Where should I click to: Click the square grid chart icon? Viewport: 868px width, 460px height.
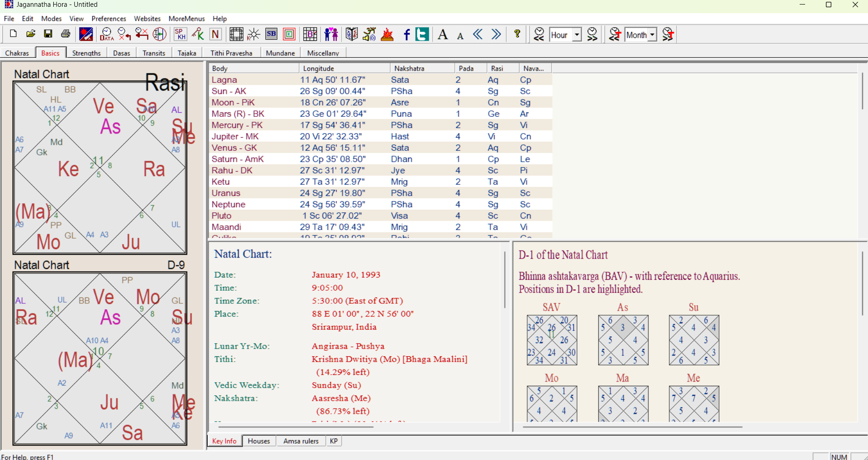point(236,34)
